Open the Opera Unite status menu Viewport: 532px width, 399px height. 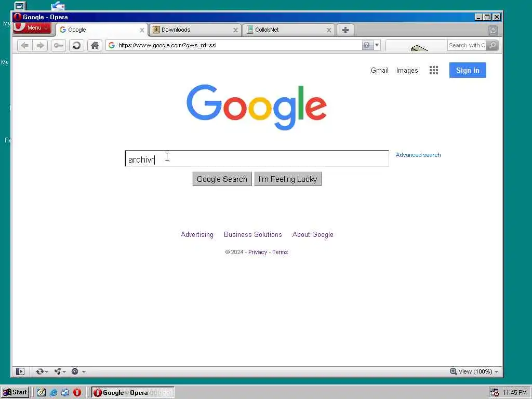pyautogui.click(x=60, y=371)
